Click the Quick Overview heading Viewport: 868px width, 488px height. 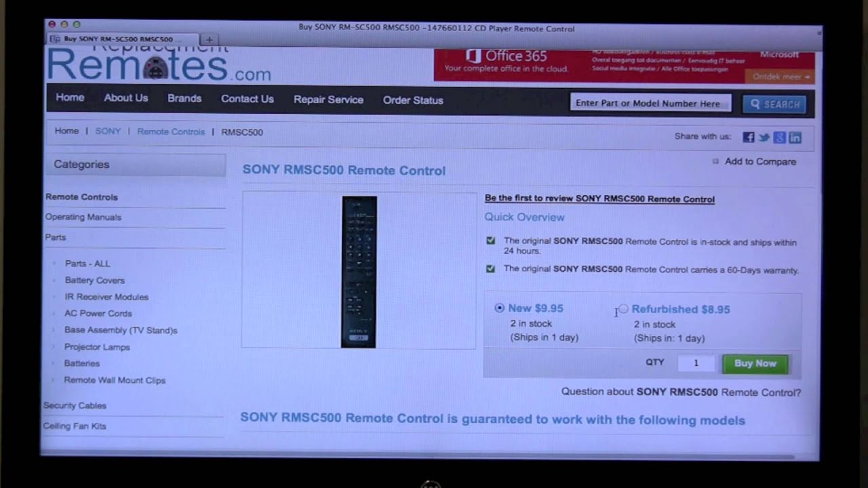point(524,218)
